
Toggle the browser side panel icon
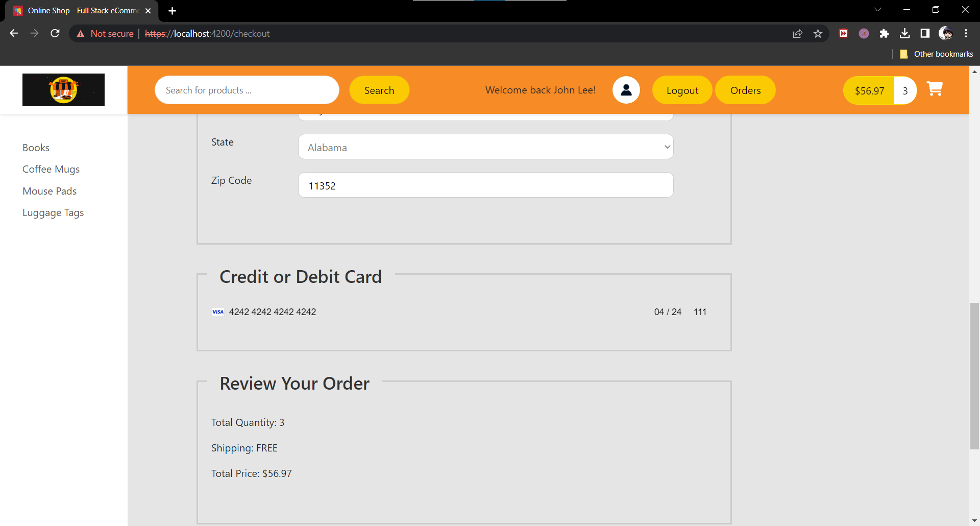point(925,34)
